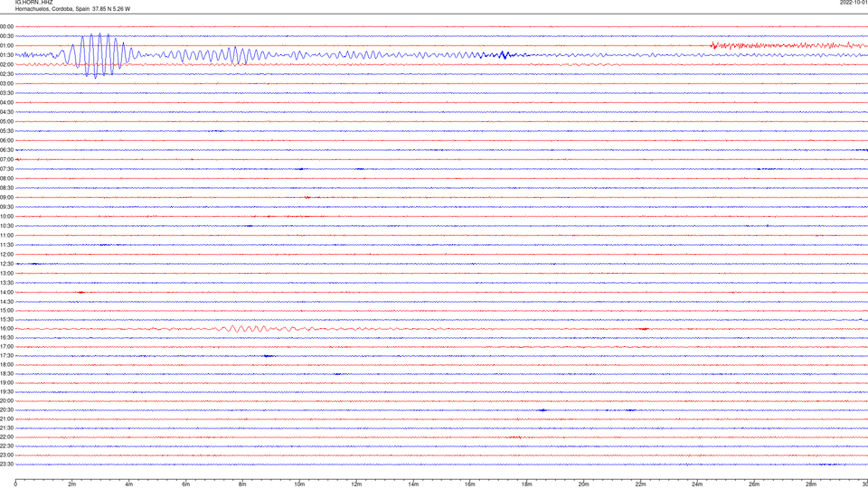The width and height of the screenshot is (868, 488).
Task: Click the 24m axis tick label
Action: point(697,484)
